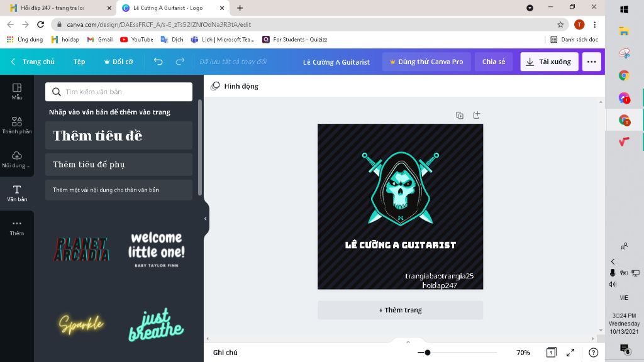Screen dimensions: 644x362
Task: Open the Tệp file menu
Action: point(79,62)
